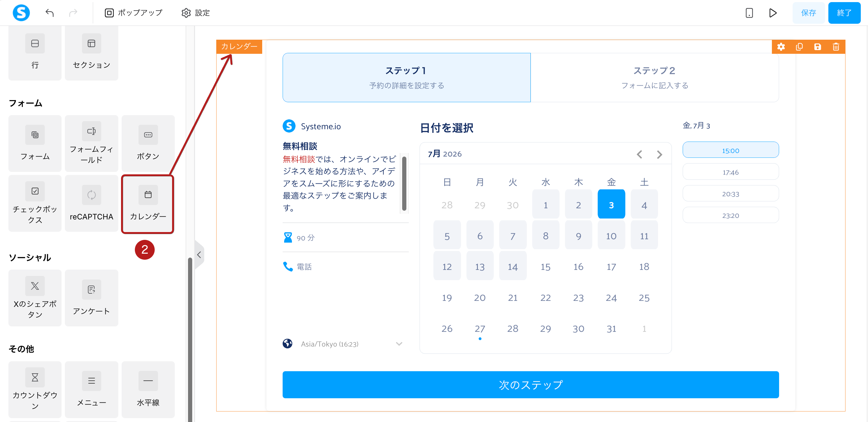
Task: Collapse the left sidebar panel arrow
Action: (199, 255)
